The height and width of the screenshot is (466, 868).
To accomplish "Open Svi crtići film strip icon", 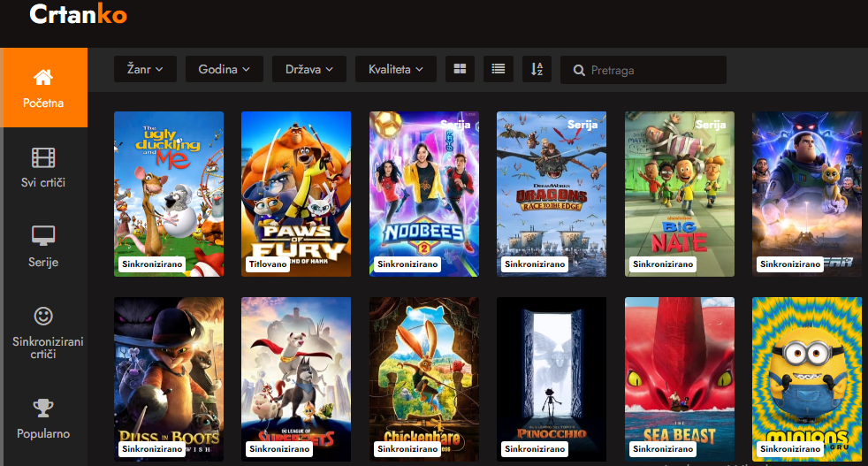I will [43, 158].
